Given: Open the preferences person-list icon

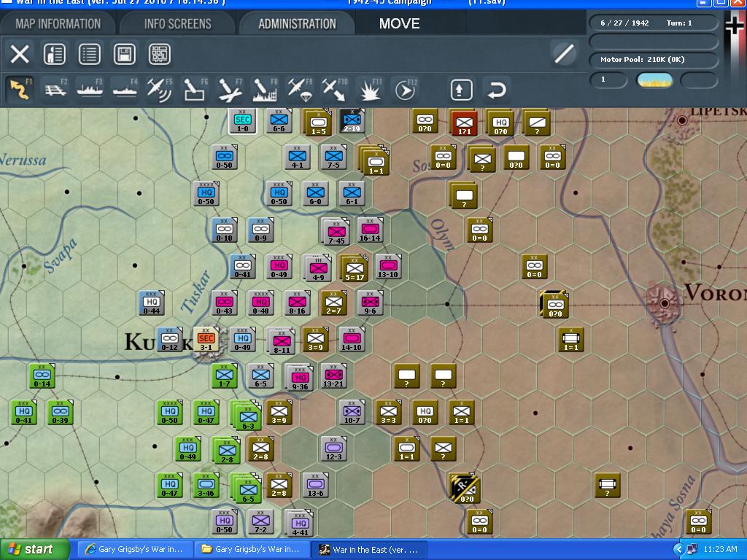Looking at the screenshot, I should (54, 54).
